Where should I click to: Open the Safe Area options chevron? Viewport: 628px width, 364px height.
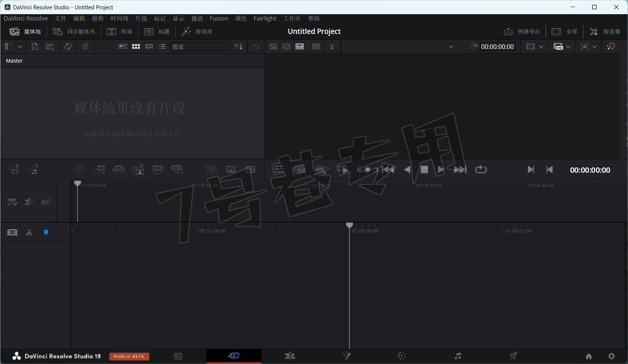pos(541,47)
